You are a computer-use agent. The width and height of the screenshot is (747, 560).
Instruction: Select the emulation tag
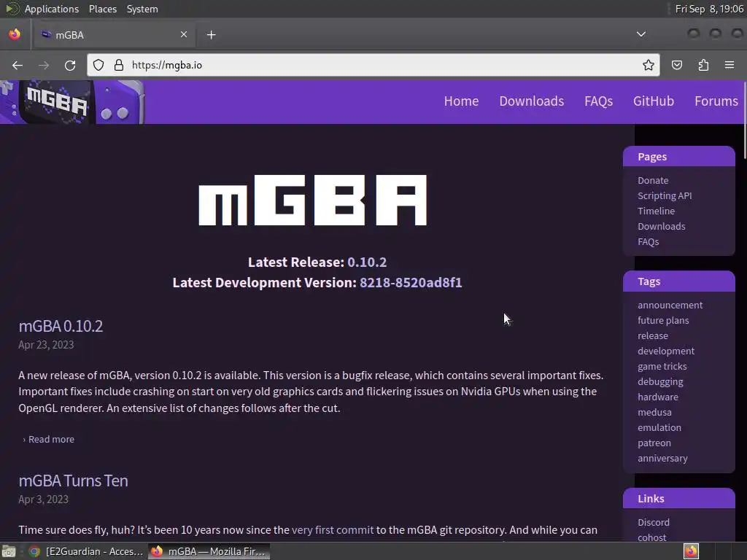point(659,427)
